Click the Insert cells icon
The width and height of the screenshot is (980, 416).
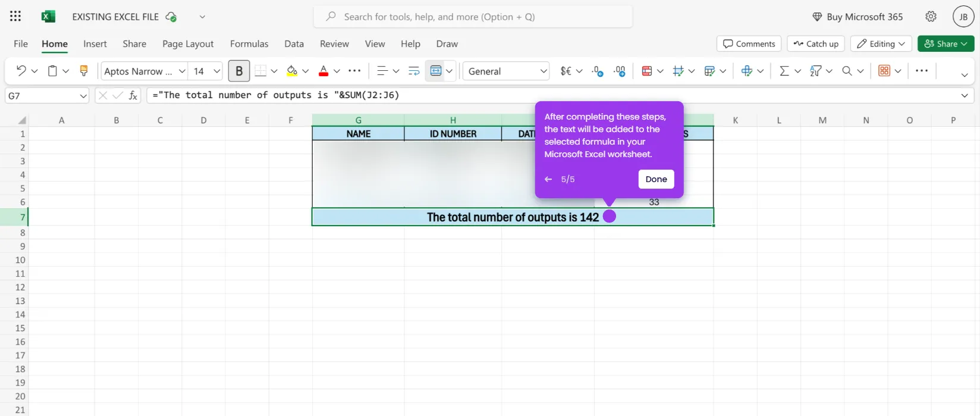[x=747, y=71]
